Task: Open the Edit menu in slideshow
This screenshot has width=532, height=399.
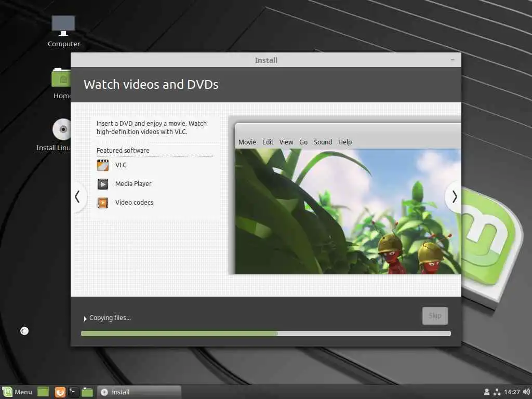Action: 268,142
